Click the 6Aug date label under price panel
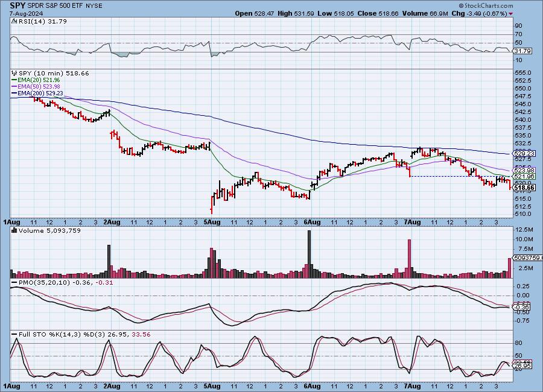Screen dimensions: 543x392 (312, 223)
